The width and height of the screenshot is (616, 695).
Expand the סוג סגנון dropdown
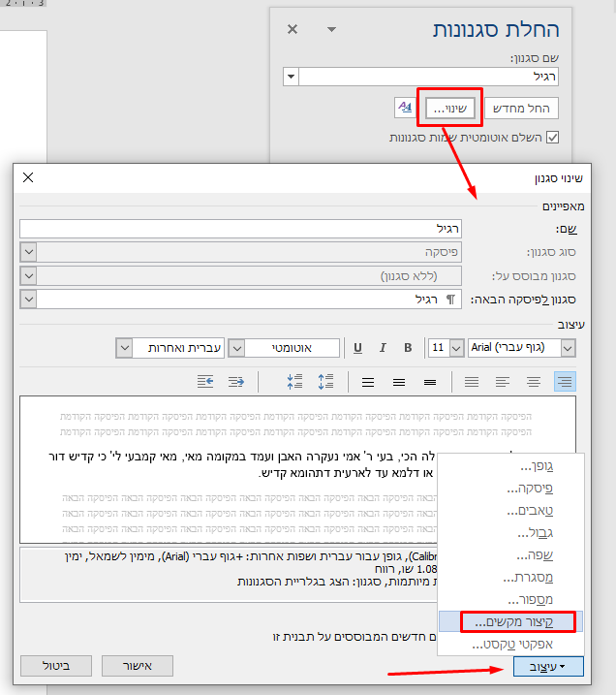pyautogui.click(x=29, y=252)
